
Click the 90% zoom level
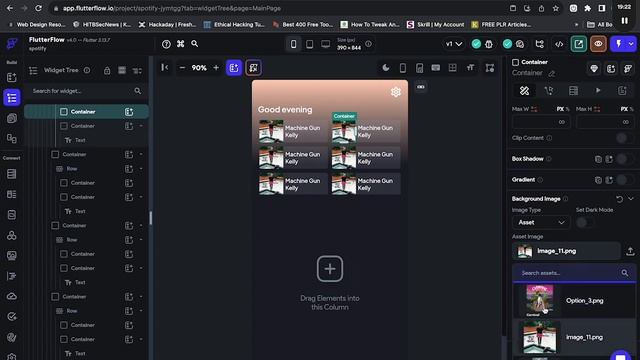point(199,68)
